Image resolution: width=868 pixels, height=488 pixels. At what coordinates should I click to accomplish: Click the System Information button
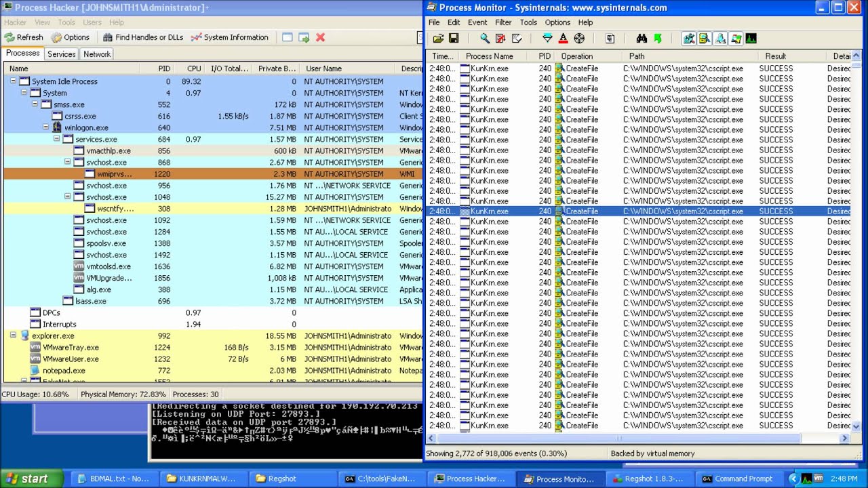pos(230,37)
